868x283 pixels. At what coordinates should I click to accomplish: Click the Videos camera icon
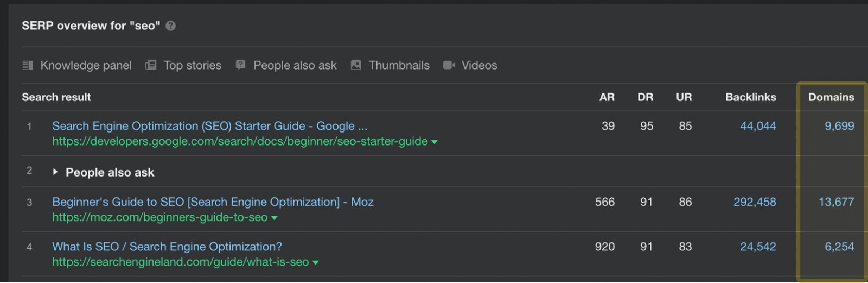tap(449, 65)
